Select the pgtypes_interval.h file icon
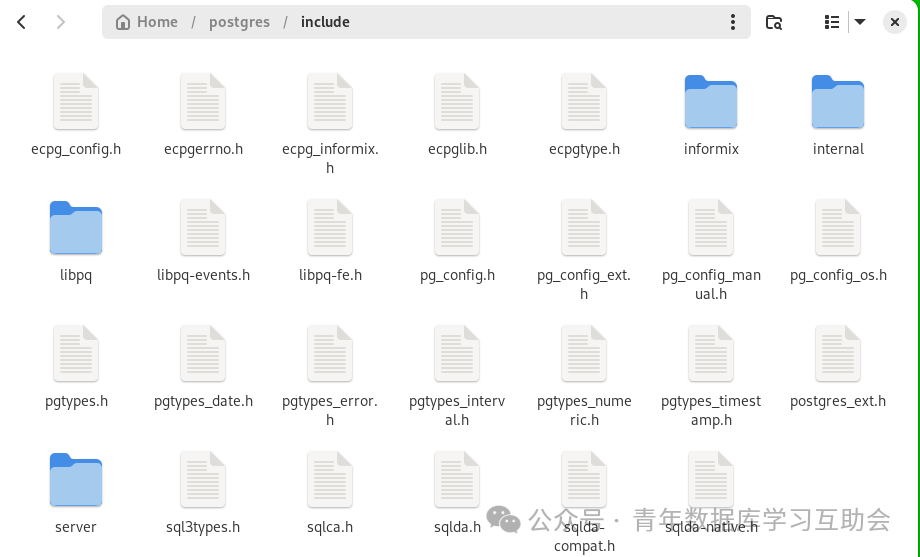Viewport: 920px width, 557px height. [x=457, y=353]
